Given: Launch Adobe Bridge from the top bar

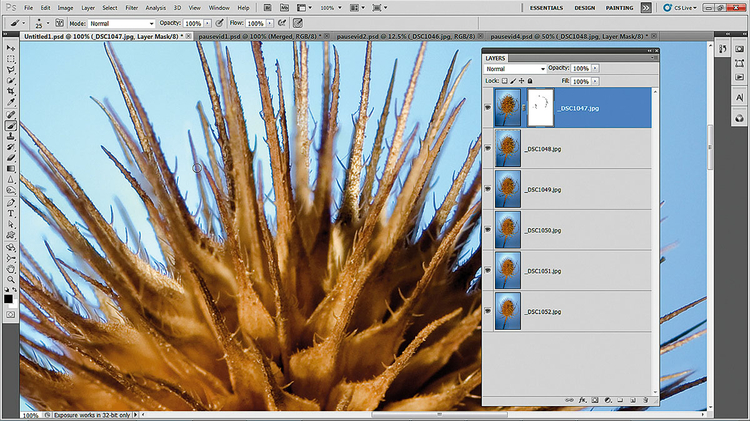Looking at the screenshot, I should (268, 8).
